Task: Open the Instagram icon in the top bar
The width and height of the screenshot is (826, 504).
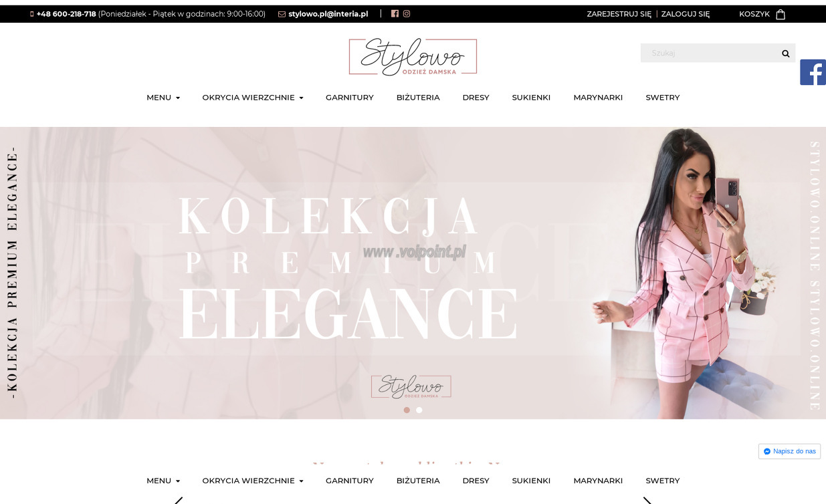Action: (407, 13)
